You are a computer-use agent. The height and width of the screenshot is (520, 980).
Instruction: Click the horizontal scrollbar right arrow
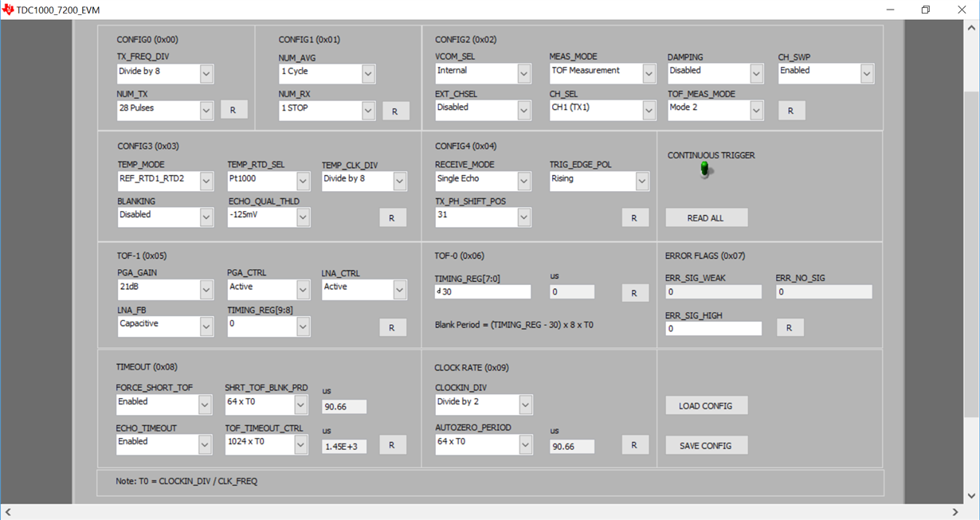pyautogui.click(x=955, y=512)
